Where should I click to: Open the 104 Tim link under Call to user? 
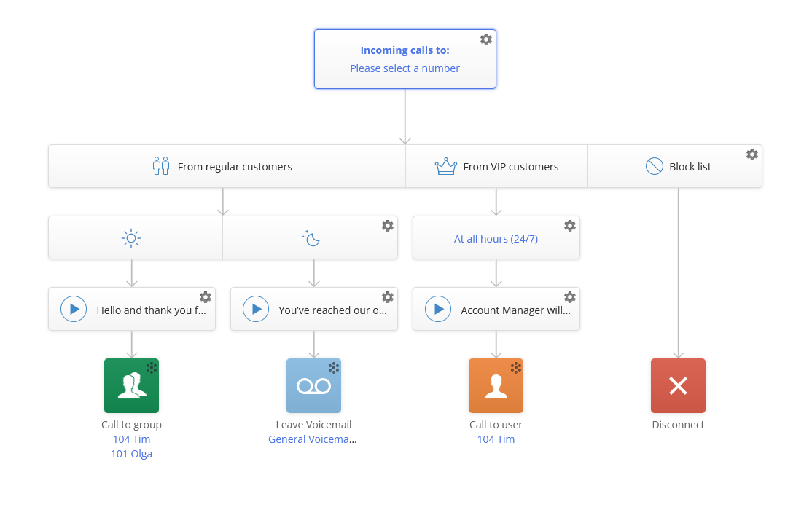(x=496, y=439)
